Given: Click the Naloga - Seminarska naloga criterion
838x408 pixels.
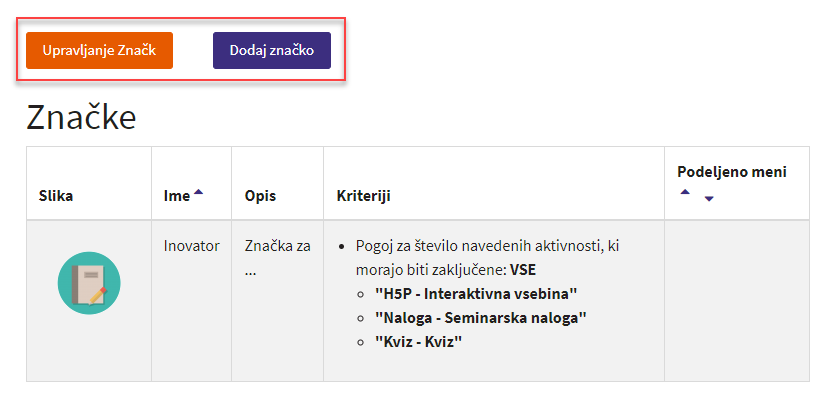Looking at the screenshot, I should (480, 318).
